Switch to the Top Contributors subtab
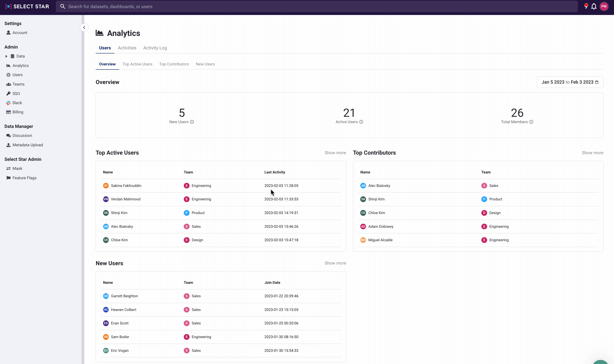614x364 pixels. 174,64
